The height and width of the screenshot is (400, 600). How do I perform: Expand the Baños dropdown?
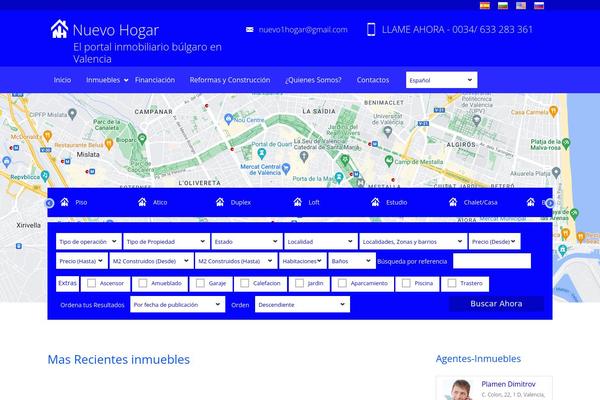[352, 261]
